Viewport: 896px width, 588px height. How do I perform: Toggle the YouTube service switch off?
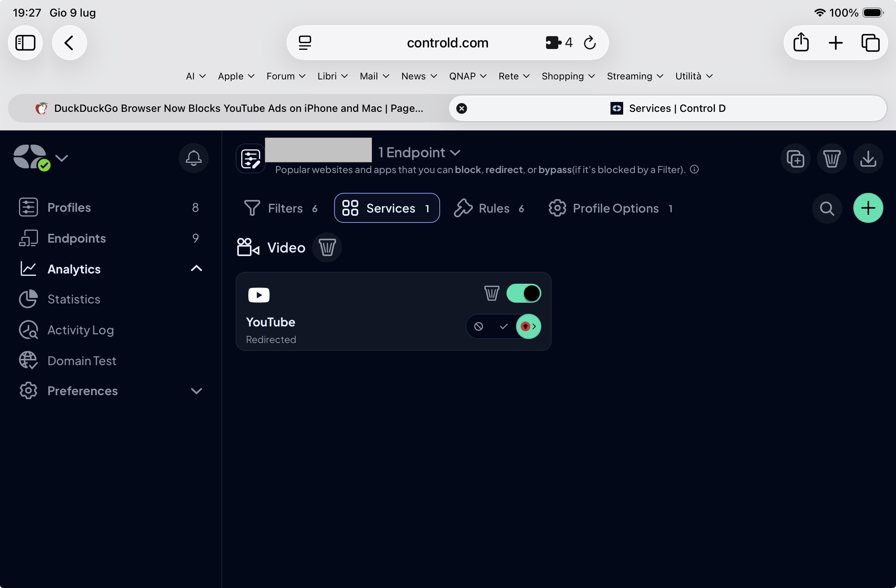tap(524, 293)
